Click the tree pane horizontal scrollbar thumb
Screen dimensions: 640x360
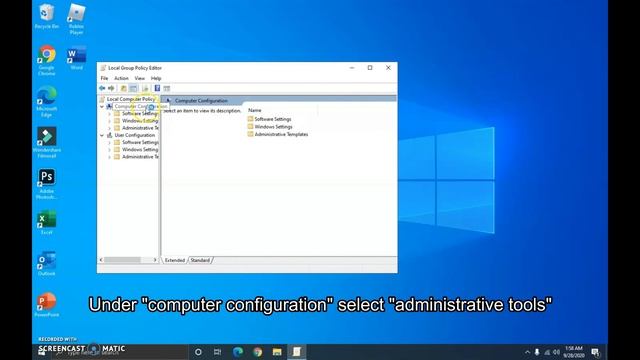[x=122, y=260]
